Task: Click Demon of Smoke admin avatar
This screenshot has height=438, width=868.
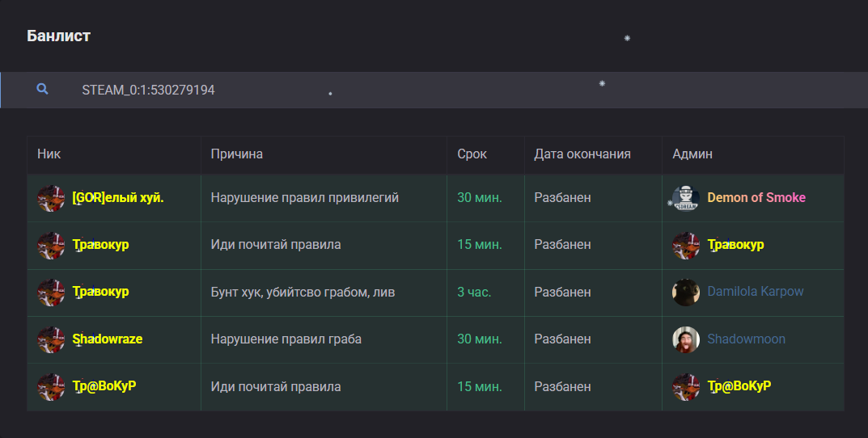Action: (x=686, y=198)
